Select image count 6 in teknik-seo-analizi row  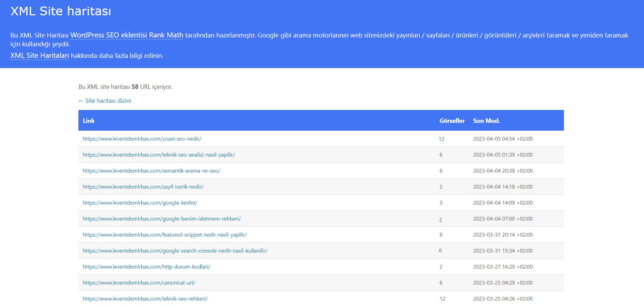point(441,155)
